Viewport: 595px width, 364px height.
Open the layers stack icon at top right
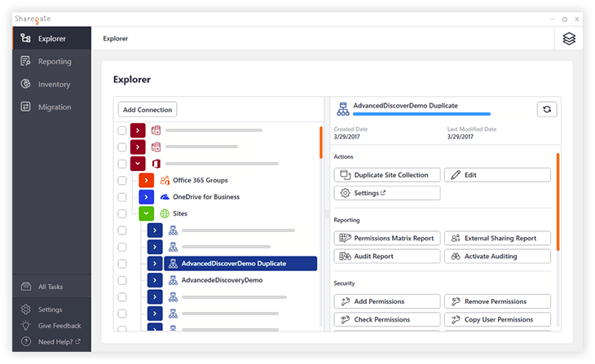569,38
